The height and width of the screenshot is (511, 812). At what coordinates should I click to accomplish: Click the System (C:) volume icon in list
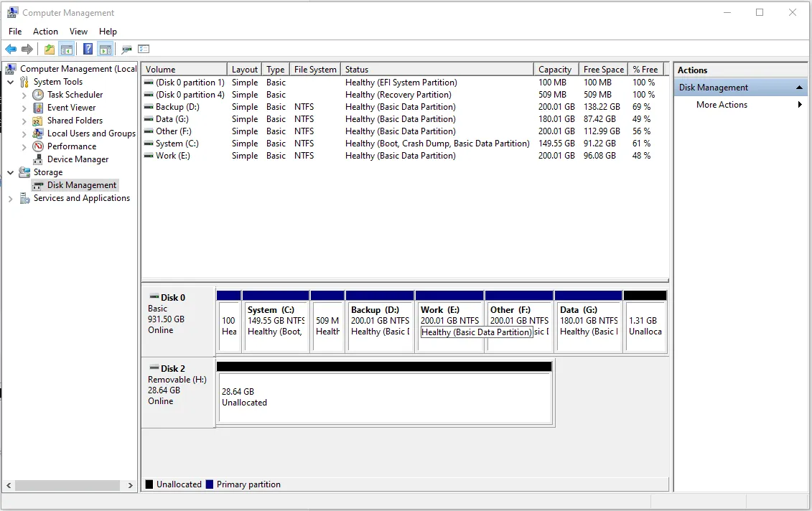click(x=149, y=144)
